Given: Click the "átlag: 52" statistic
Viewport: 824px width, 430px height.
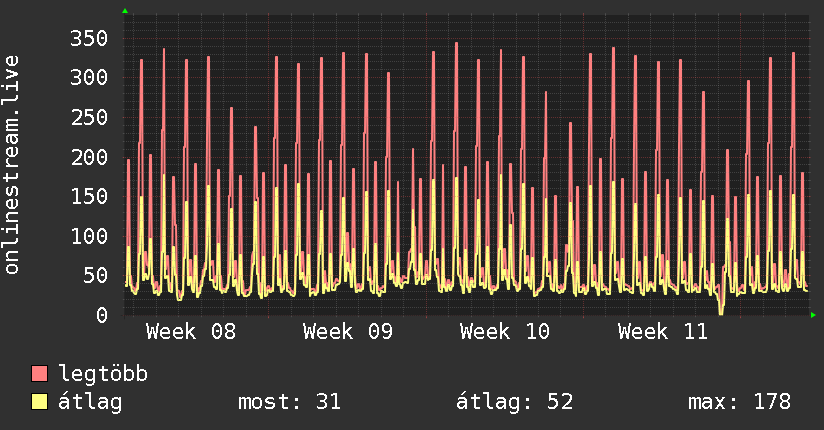Looking at the screenshot, I should [x=515, y=402].
